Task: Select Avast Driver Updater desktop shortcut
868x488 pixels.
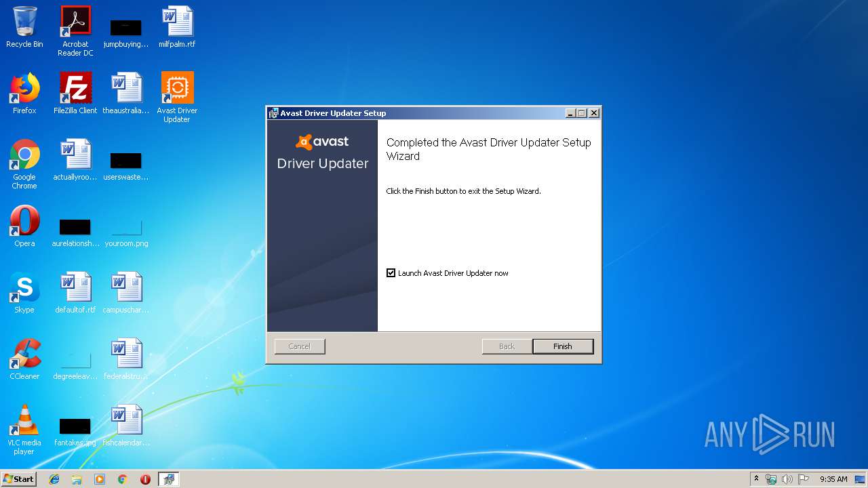Action: click(177, 98)
